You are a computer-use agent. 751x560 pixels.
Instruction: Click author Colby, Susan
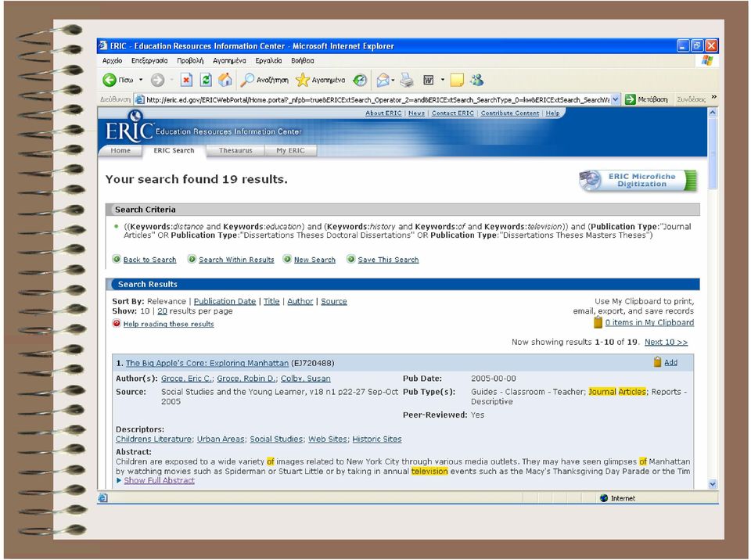pos(306,379)
